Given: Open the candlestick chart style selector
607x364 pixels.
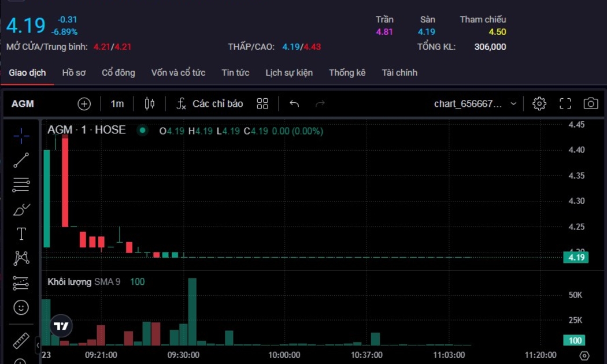Looking at the screenshot, I should click(x=150, y=103).
